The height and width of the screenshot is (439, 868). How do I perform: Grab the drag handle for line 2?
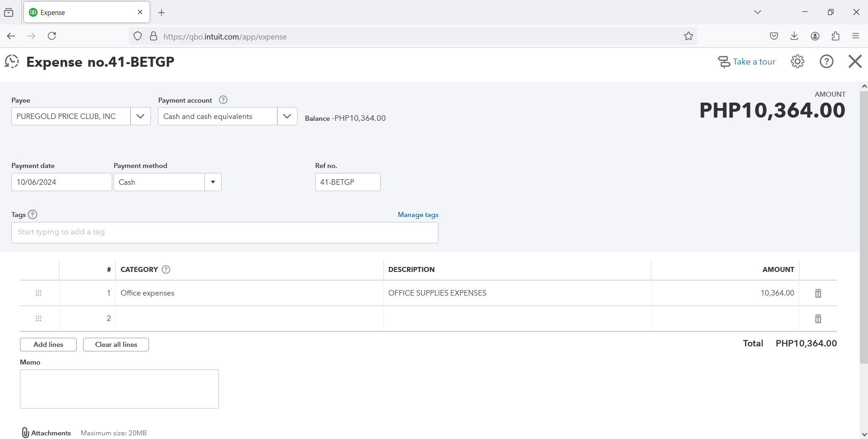39,319
